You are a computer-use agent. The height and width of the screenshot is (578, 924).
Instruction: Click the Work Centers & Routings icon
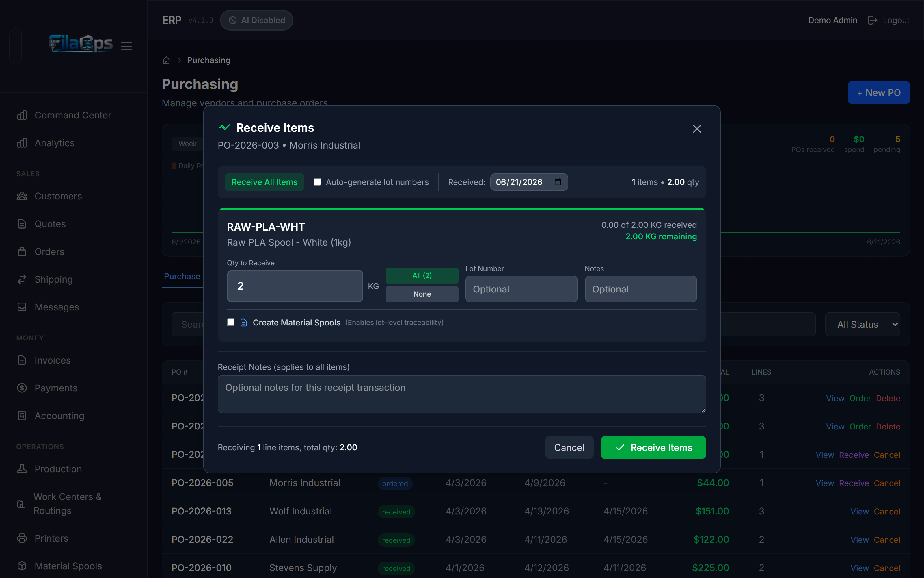21,504
